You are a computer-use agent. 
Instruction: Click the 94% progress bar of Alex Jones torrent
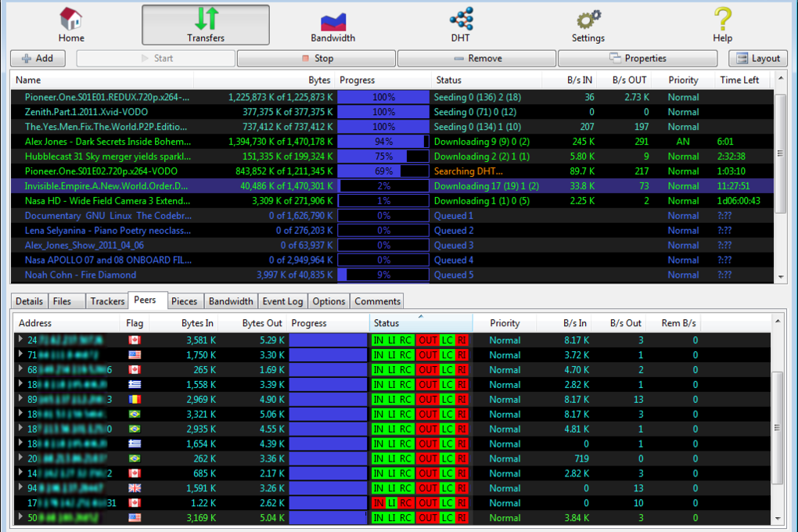[x=383, y=142]
